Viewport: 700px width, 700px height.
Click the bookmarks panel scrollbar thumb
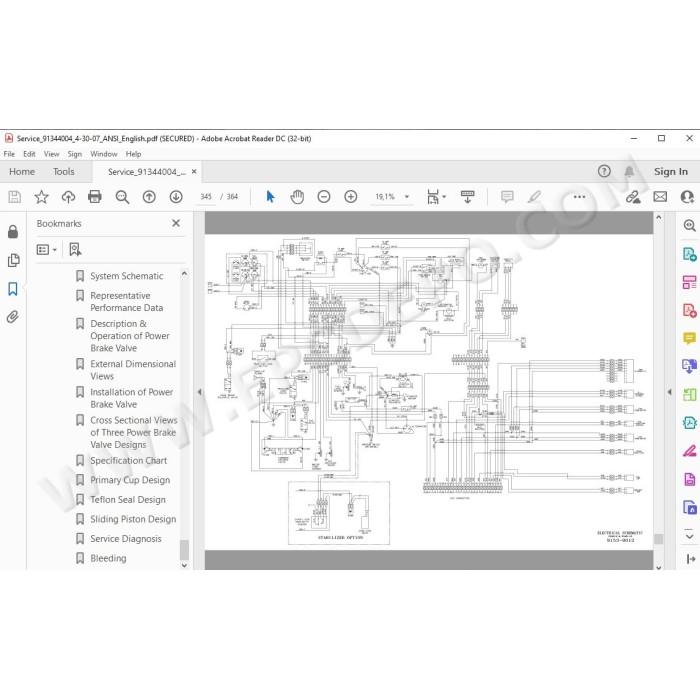click(184, 550)
